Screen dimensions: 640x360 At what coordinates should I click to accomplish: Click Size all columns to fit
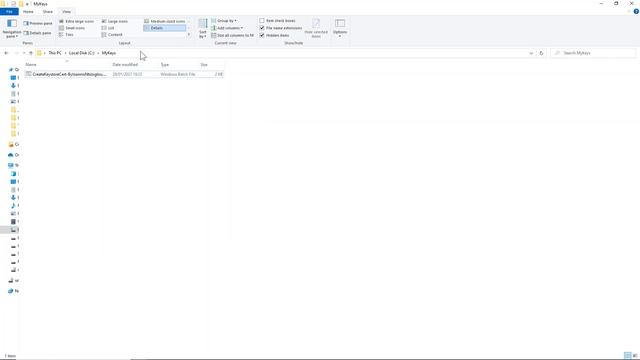click(232, 35)
